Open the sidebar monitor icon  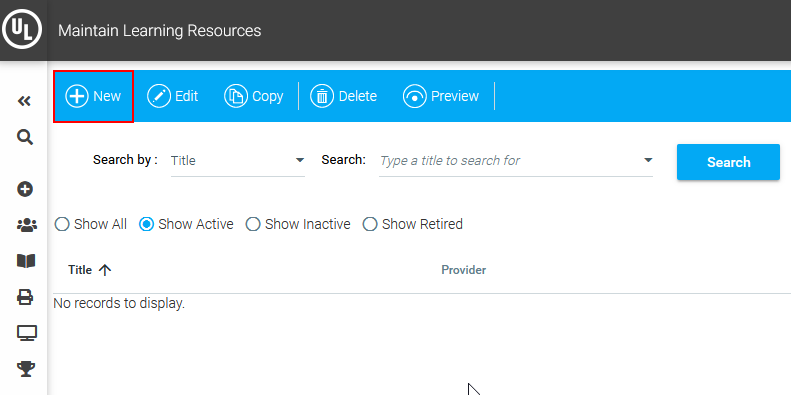26,333
